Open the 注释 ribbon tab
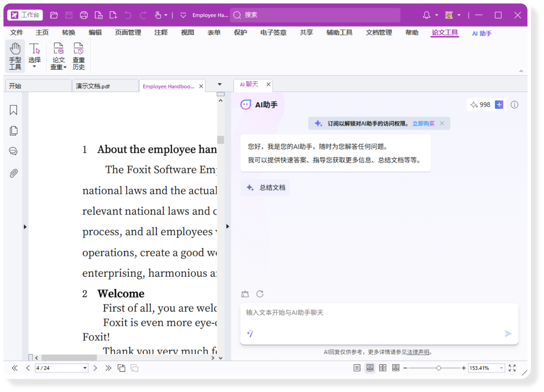This screenshot has width=544, height=392. 161,32
